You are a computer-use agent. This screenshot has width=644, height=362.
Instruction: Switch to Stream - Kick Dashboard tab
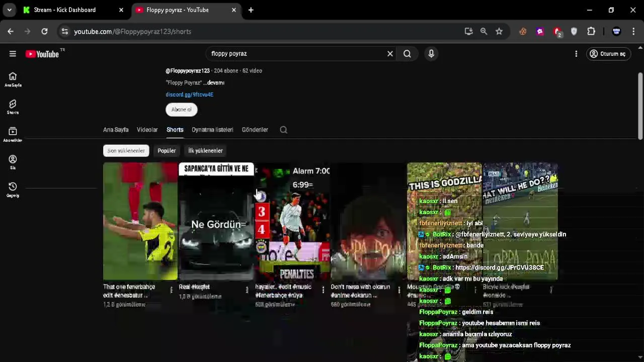pyautogui.click(x=71, y=10)
